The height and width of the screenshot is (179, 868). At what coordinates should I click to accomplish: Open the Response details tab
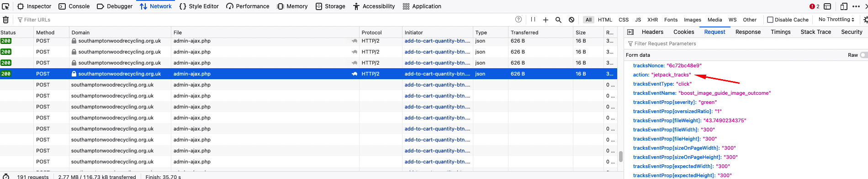(748, 32)
